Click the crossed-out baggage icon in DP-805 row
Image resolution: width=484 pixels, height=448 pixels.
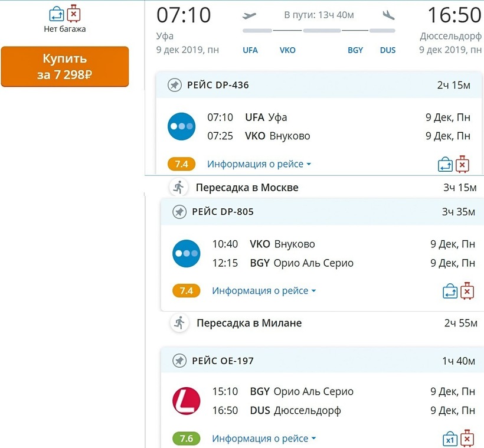(x=467, y=290)
